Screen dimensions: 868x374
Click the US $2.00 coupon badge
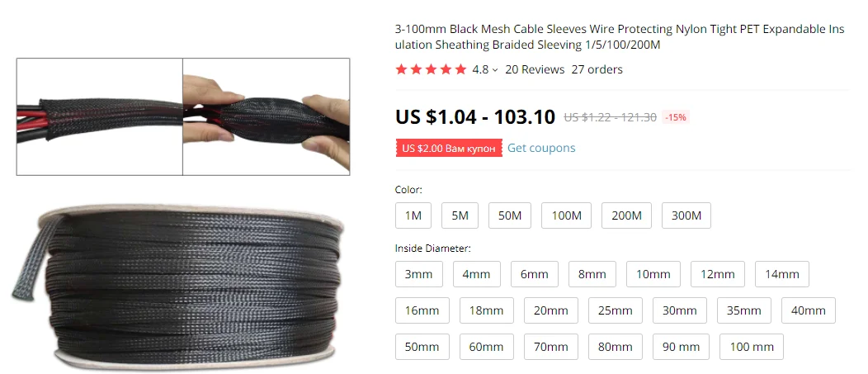[x=449, y=149]
